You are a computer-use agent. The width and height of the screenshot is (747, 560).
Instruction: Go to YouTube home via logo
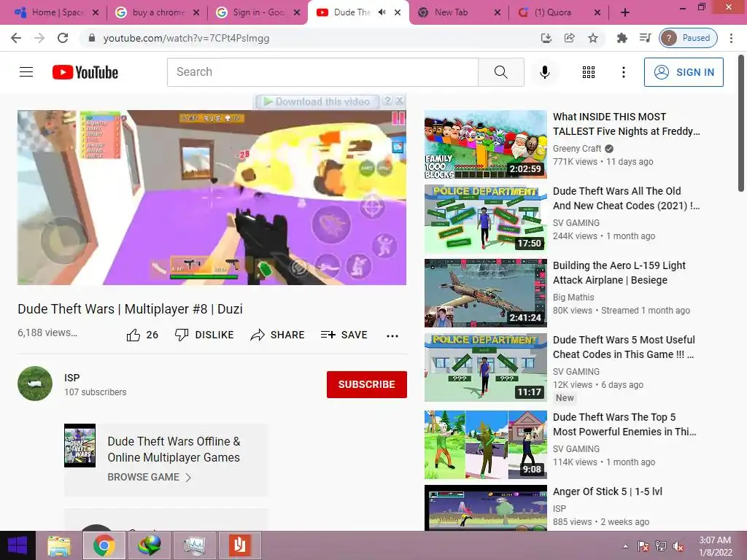click(85, 72)
